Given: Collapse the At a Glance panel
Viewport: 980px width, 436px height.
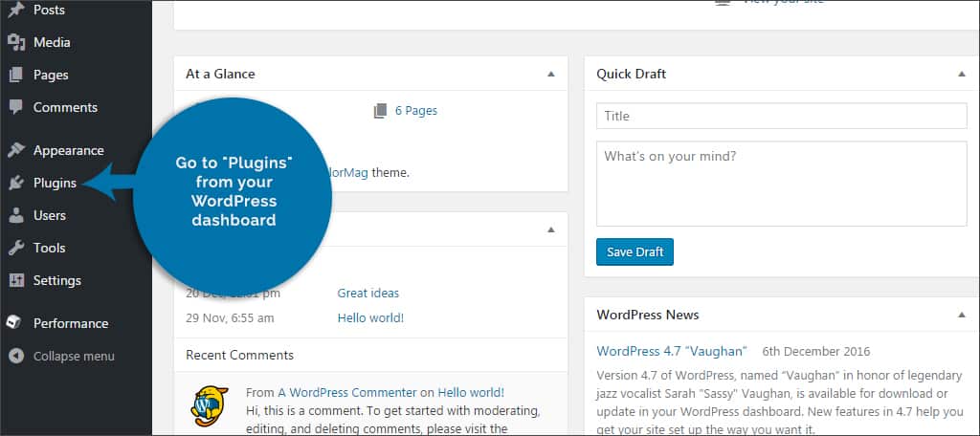Looking at the screenshot, I should pos(550,74).
